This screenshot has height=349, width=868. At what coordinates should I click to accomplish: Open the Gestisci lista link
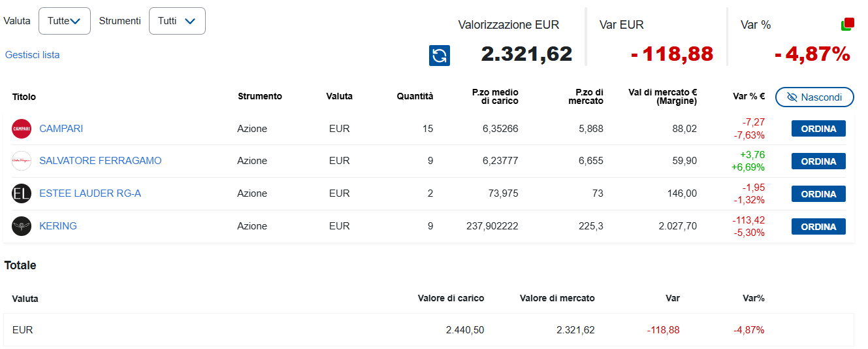coord(33,55)
